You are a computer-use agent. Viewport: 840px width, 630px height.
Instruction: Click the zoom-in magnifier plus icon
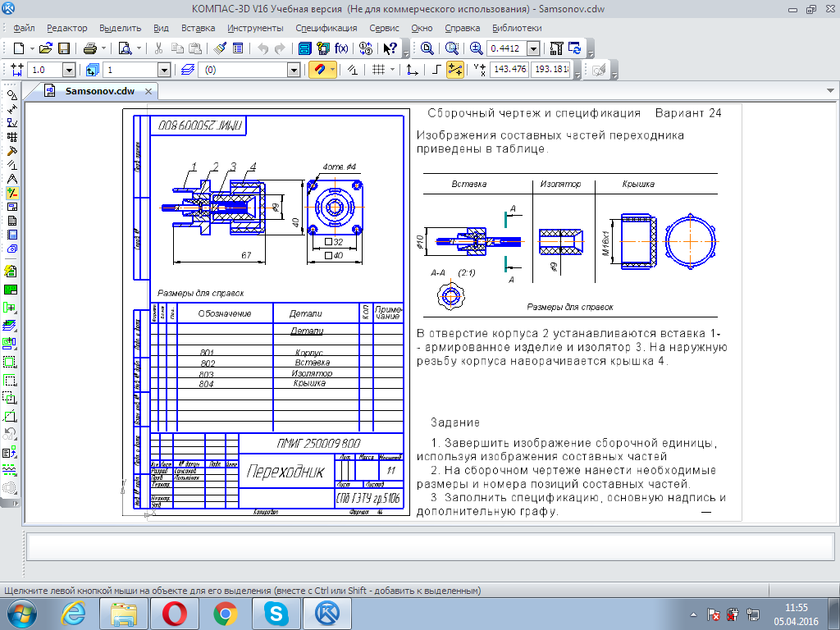click(x=476, y=48)
